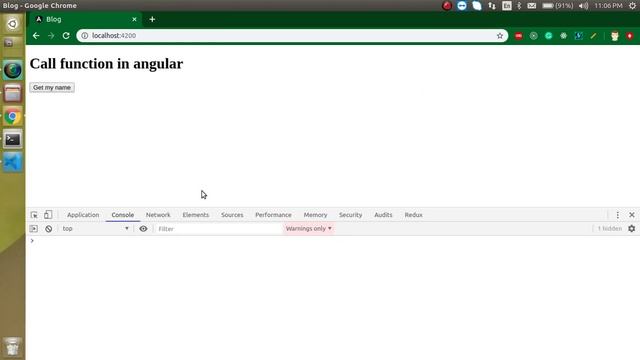Click the green circular extension icon

click(x=549, y=36)
